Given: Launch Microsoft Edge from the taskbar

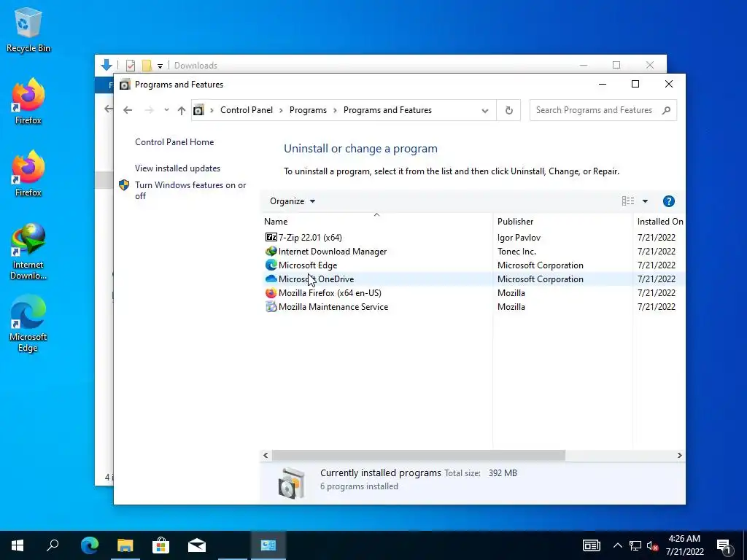Looking at the screenshot, I should [90, 545].
